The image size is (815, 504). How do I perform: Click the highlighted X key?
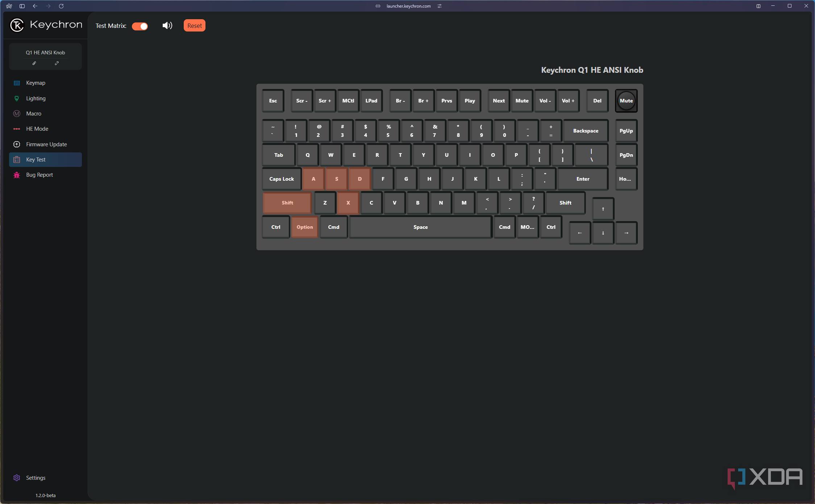click(x=348, y=203)
